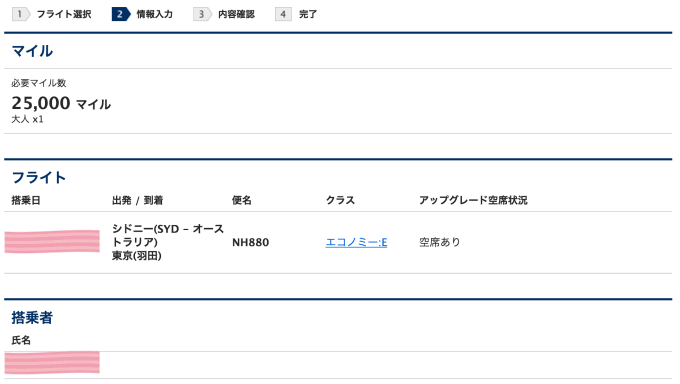Click the step 3 number icon

click(x=202, y=14)
